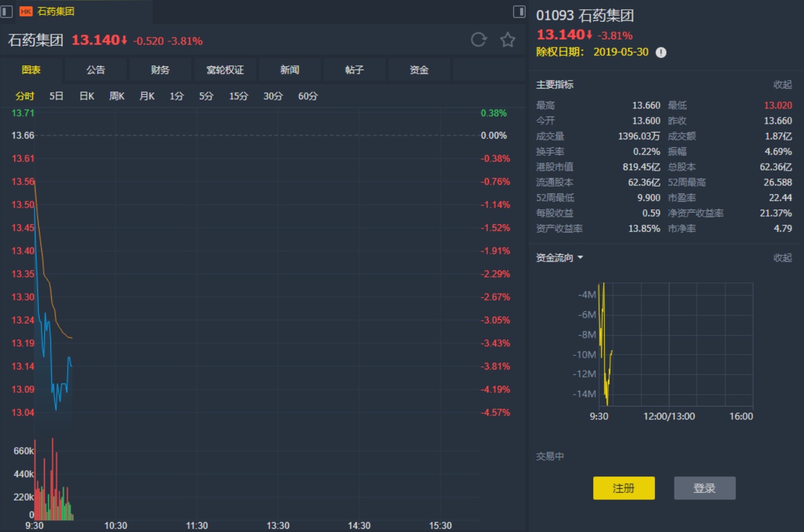Click the 资金流向 mini chart
Screen dimensions: 804x532
point(672,345)
